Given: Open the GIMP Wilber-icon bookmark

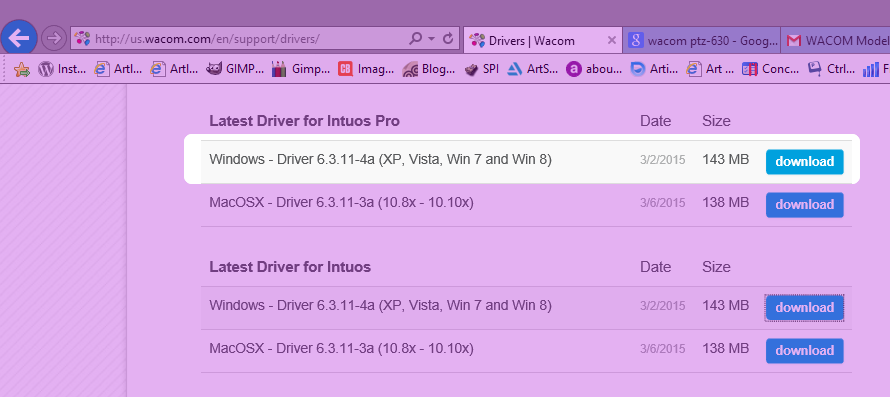Looking at the screenshot, I should pos(234,69).
